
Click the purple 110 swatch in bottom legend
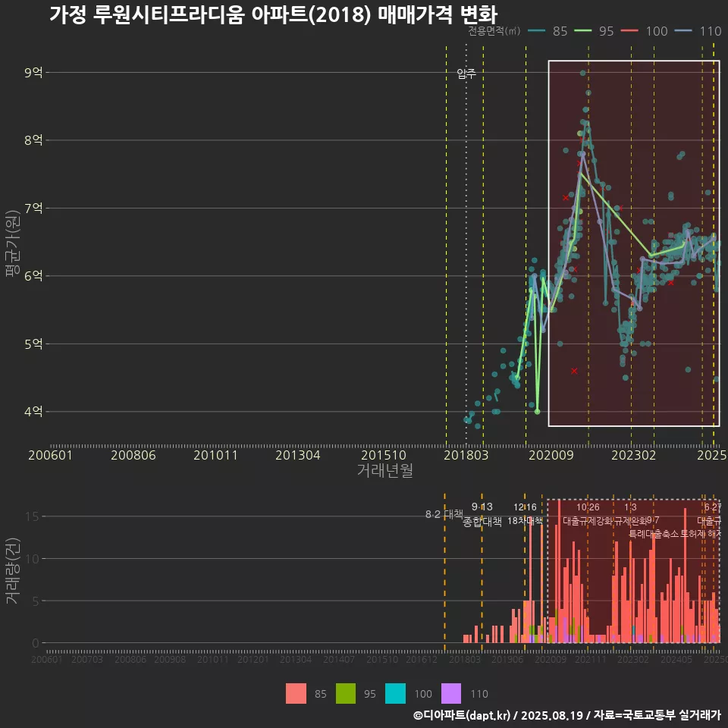(x=450, y=694)
